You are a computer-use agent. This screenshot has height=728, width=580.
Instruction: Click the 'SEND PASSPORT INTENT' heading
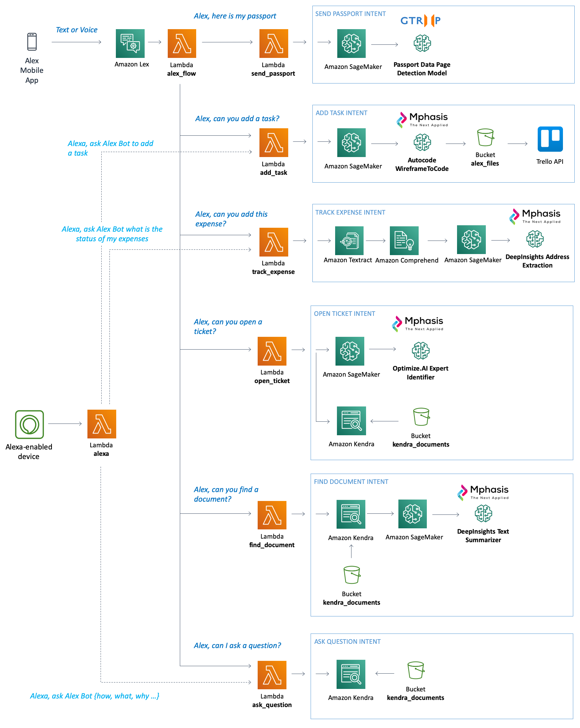click(x=350, y=14)
